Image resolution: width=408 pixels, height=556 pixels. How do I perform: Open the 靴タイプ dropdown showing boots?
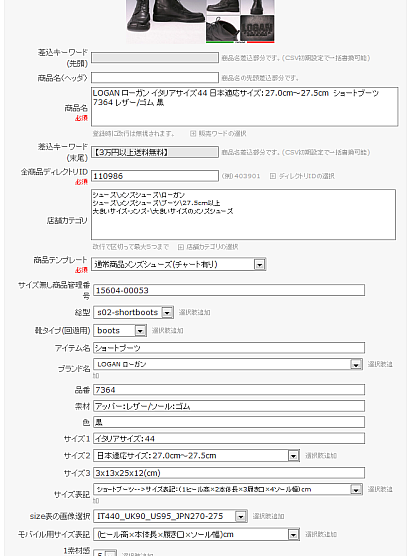tap(120, 330)
